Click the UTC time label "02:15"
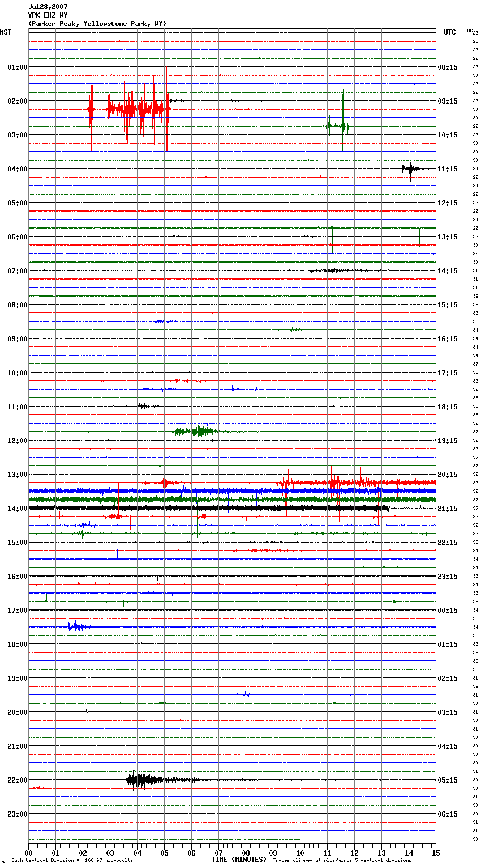 pos(448,678)
